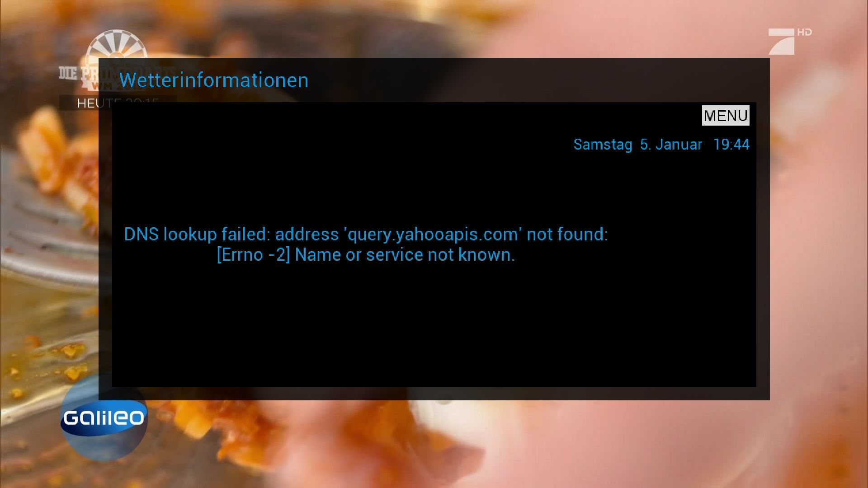Click 'Name or service not known' text
The height and width of the screenshot is (488, 868).
point(405,255)
